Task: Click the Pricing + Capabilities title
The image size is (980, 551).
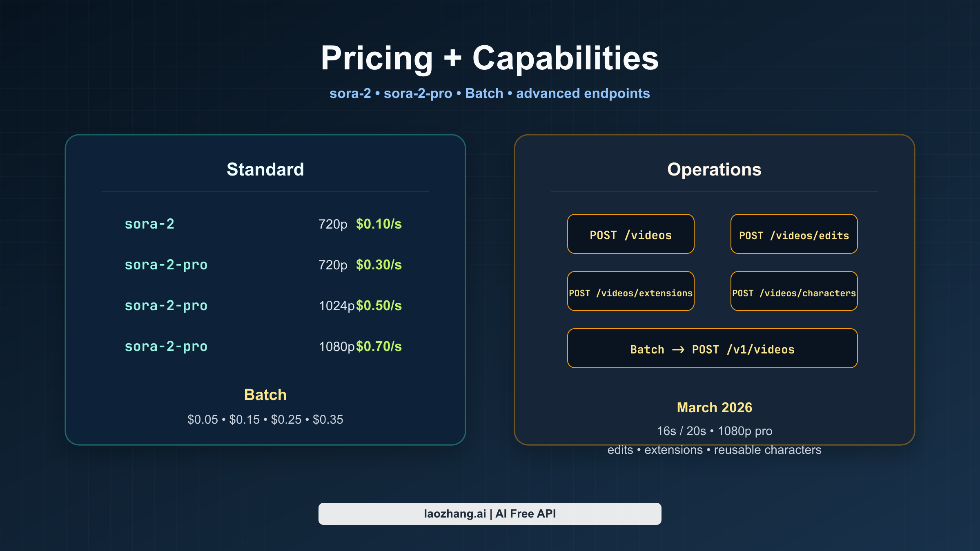Action: click(x=490, y=58)
